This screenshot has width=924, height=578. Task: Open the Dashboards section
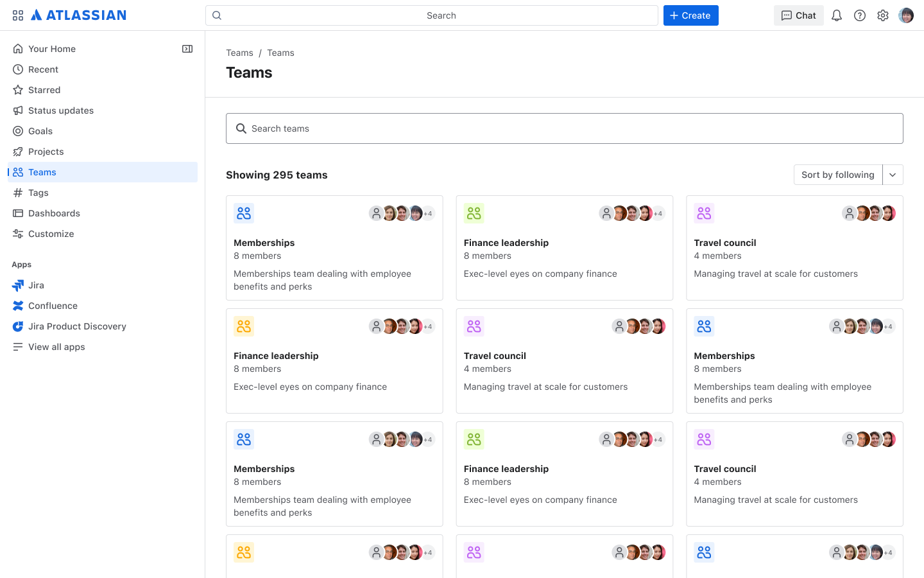pos(54,213)
